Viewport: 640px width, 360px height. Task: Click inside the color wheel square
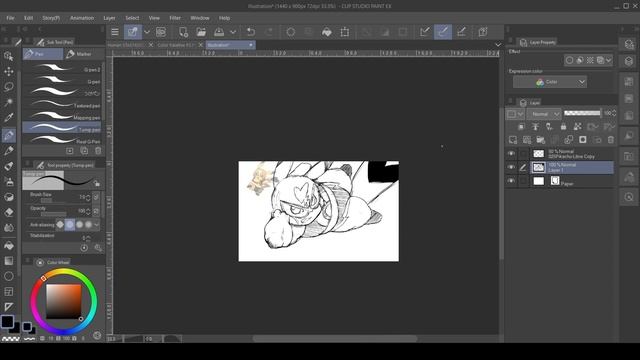(x=63, y=302)
